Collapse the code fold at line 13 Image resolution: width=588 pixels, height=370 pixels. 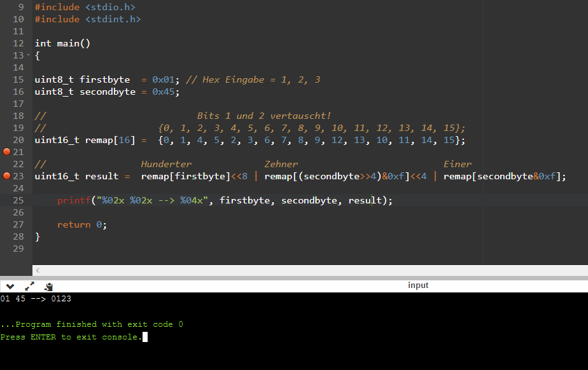pyautogui.click(x=28, y=55)
